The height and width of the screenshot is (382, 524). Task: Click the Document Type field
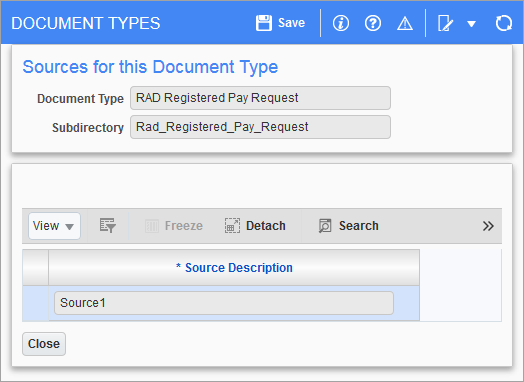pyautogui.click(x=260, y=98)
